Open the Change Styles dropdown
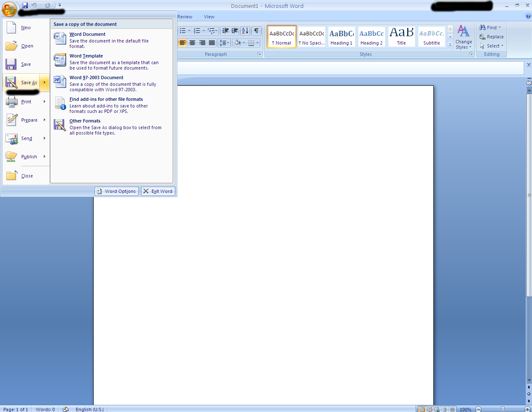This screenshot has height=412, width=532. (464, 37)
